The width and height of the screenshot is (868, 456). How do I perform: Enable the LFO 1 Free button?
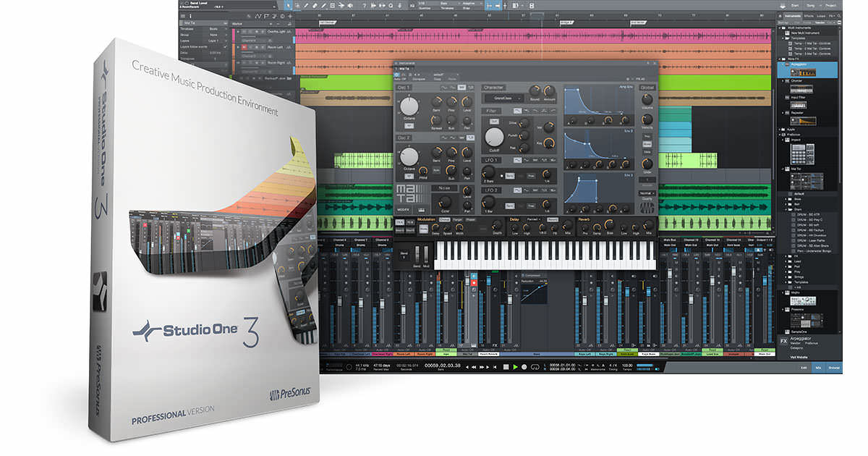[x=529, y=175]
